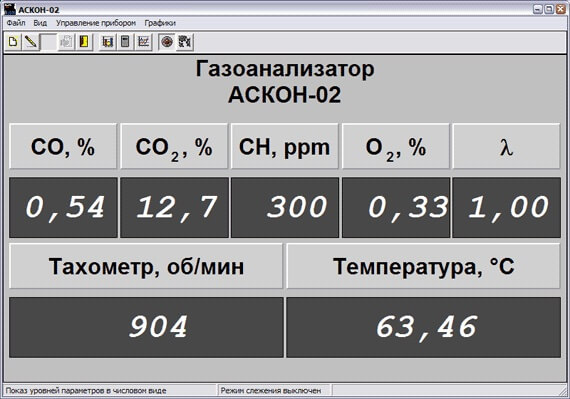Toggle the round tracking mode icon

point(167,42)
